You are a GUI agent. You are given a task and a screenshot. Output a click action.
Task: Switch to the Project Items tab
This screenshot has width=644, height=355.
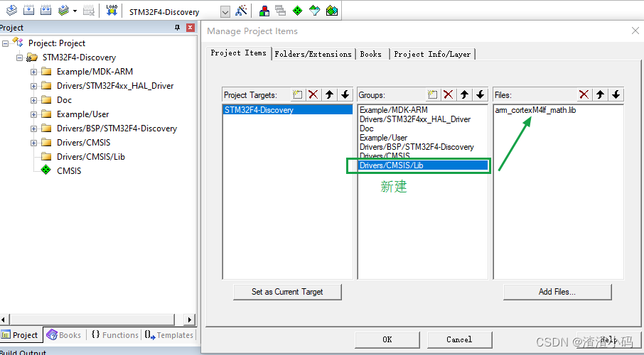pos(239,53)
